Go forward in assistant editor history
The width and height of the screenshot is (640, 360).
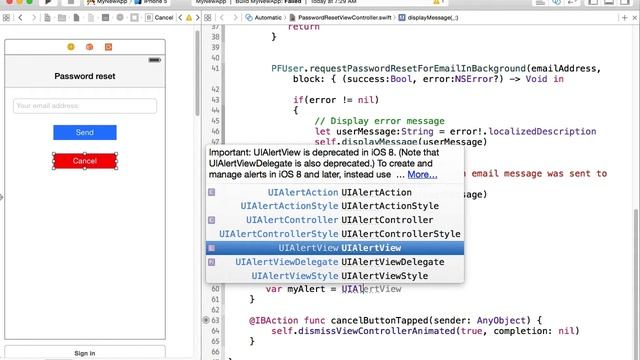click(236, 18)
